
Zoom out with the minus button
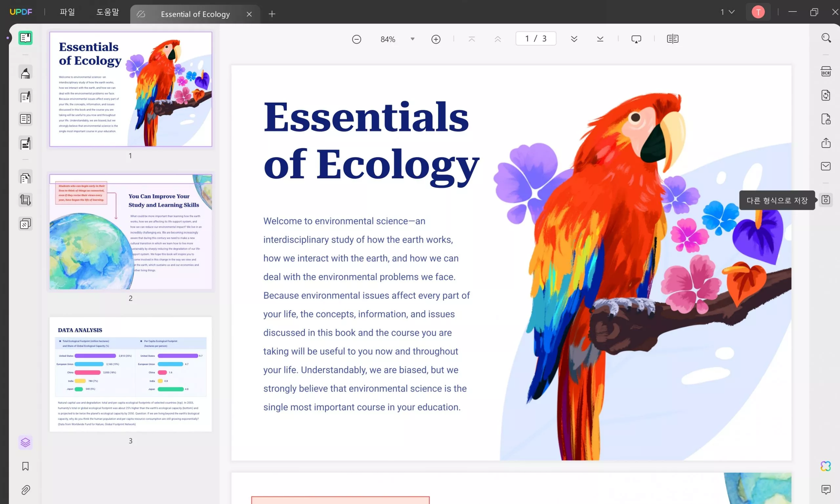[356, 39]
